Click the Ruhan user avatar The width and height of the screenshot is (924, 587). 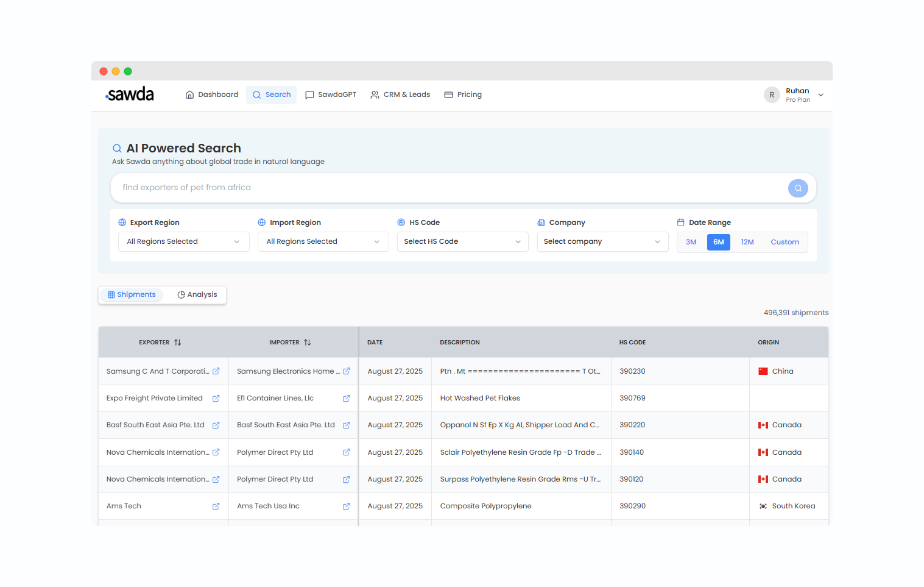[772, 95]
